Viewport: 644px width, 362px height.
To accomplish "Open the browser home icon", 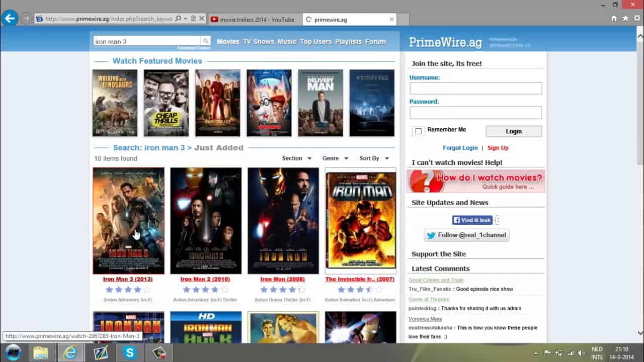I will pos(614,18).
